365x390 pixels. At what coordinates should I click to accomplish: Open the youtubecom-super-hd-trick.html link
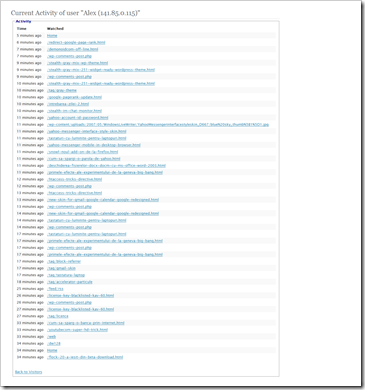[x=77, y=330]
